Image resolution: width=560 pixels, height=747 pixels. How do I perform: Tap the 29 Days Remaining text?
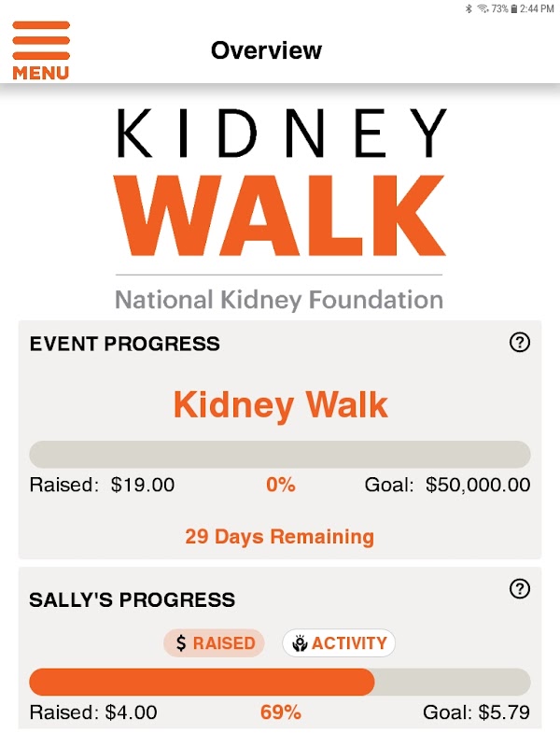point(279,536)
